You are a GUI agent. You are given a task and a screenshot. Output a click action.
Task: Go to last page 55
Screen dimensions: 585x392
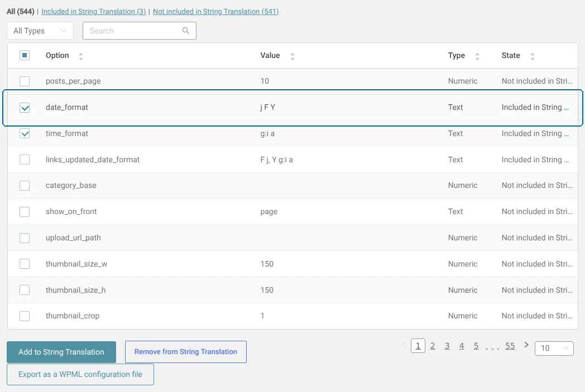510,346
